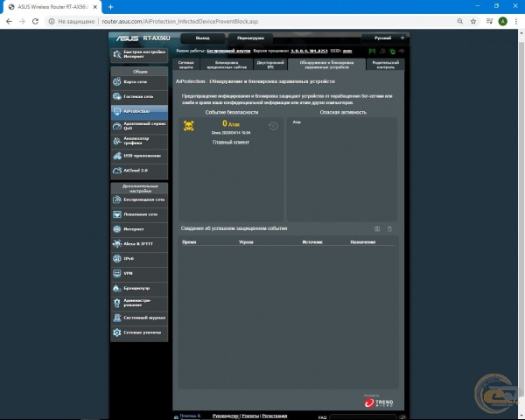Open LAN settings (Локальная сеть)

(x=139, y=214)
